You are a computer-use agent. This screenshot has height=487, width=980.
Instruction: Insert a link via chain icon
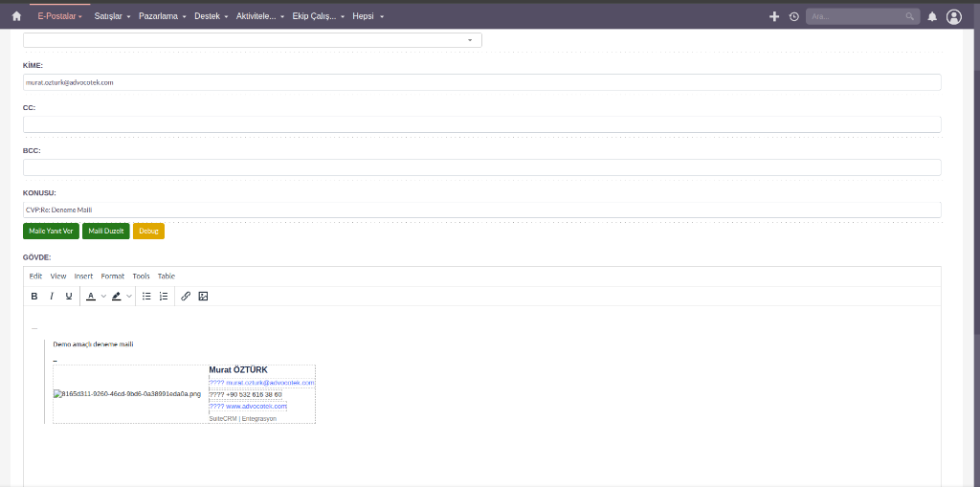pos(186,297)
